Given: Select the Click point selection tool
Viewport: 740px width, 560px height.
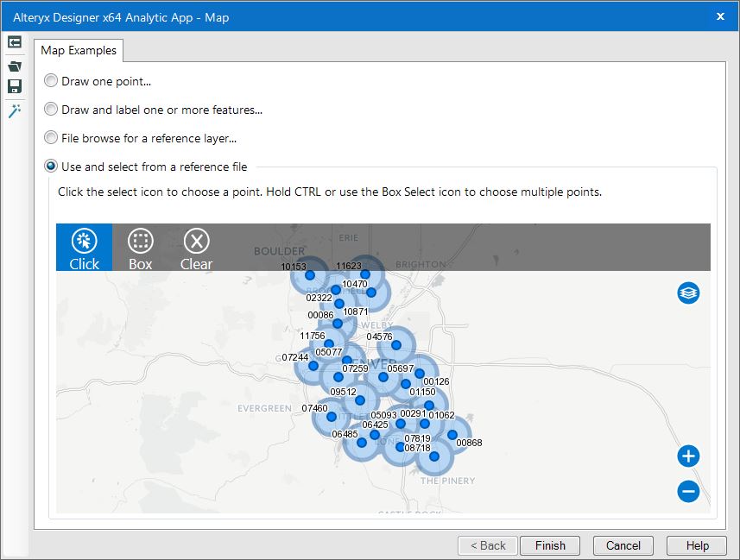Looking at the screenshot, I should click(x=84, y=248).
